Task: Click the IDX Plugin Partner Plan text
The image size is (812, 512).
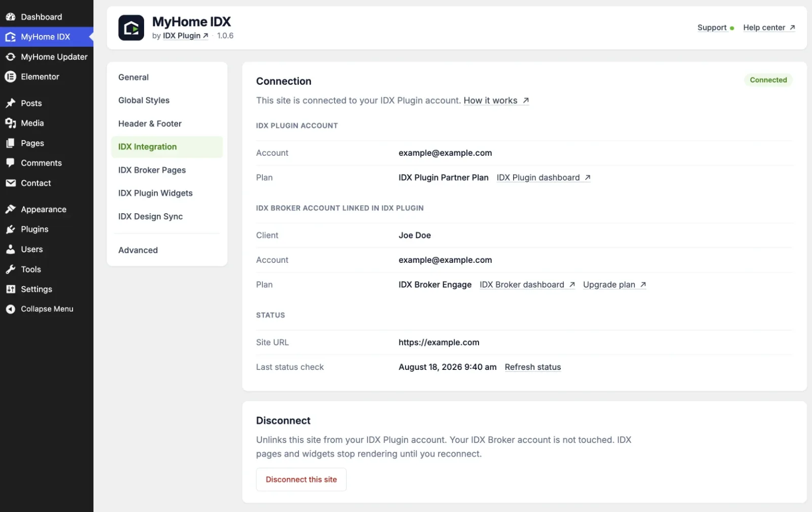Action: (444, 178)
